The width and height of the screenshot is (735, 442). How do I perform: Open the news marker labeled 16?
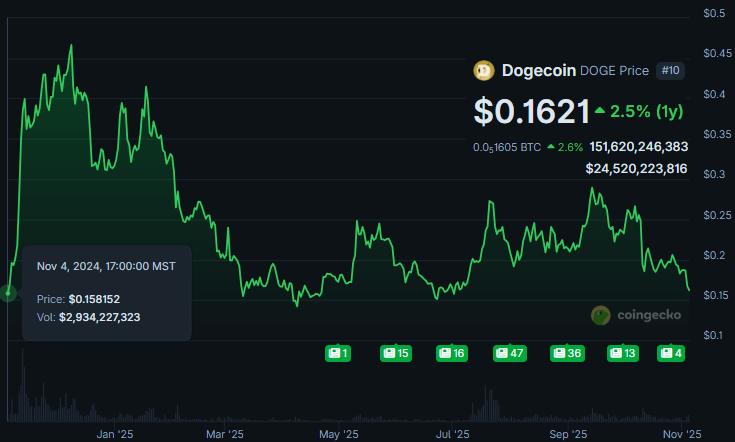coord(452,353)
